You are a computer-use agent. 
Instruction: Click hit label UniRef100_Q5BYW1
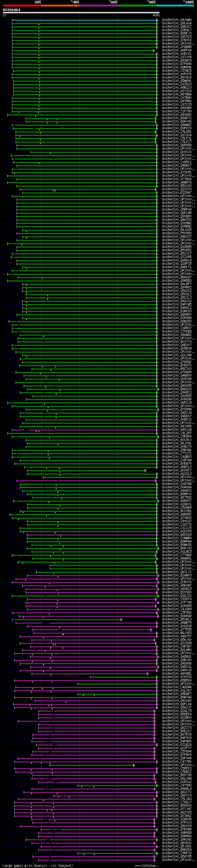[x=176, y=450]
